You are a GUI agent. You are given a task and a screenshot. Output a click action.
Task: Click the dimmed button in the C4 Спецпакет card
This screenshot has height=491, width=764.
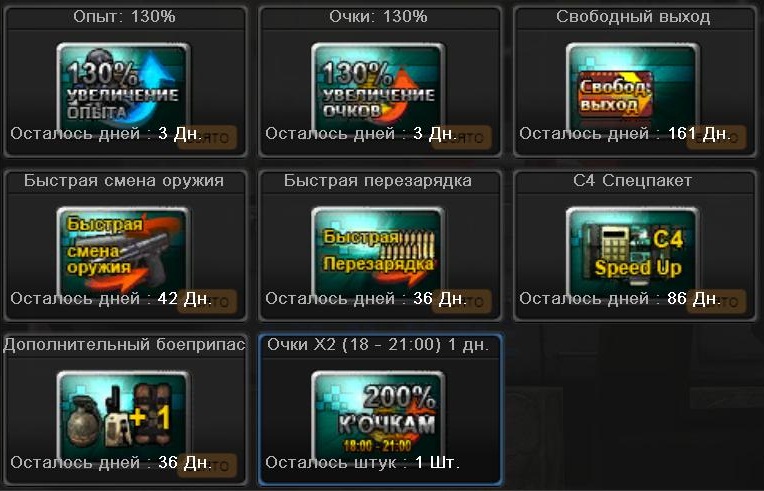pyautogui.click(x=716, y=302)
